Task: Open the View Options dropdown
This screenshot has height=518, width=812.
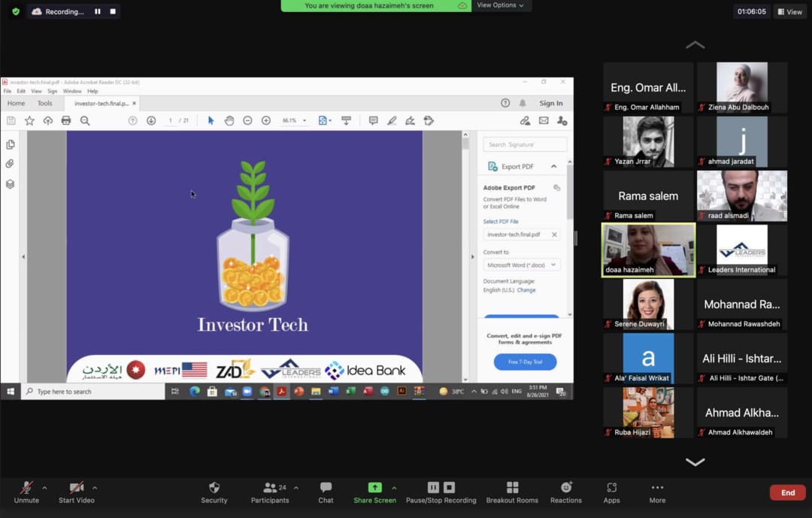Action: [500, 5]
